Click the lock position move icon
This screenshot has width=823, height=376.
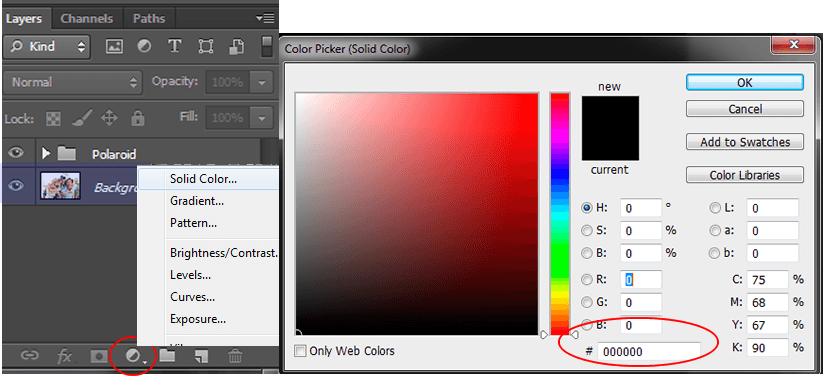[x=109, y=118]
